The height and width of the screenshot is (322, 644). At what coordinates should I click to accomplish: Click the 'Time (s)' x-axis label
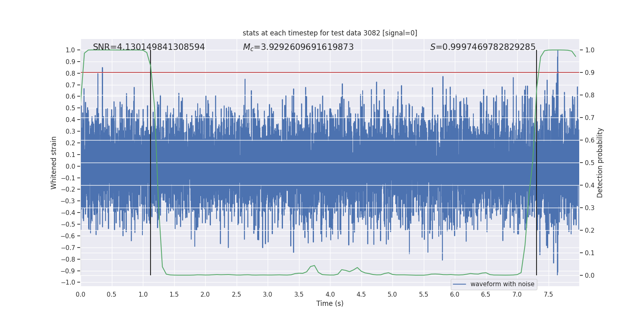tap(330, 303)
